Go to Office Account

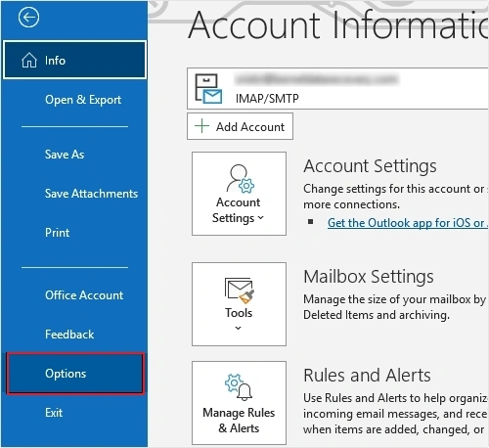(x=84, y=295)
